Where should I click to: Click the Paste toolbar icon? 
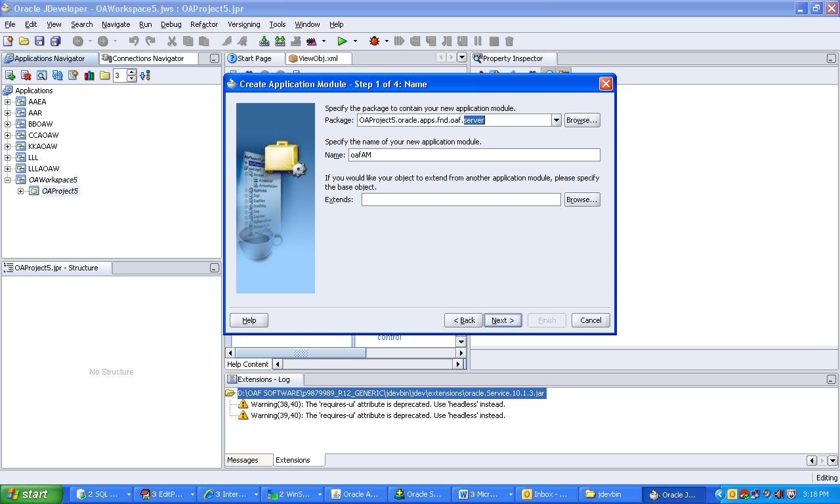click(x=204, y=41)
